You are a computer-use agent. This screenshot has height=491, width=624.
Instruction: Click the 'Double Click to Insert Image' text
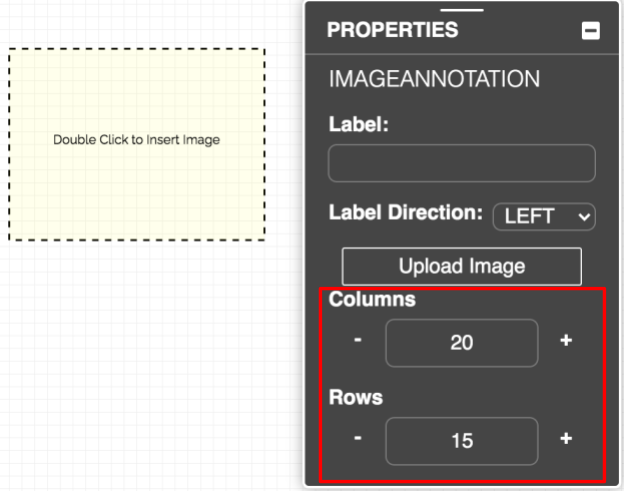click(x=136, y=140)
